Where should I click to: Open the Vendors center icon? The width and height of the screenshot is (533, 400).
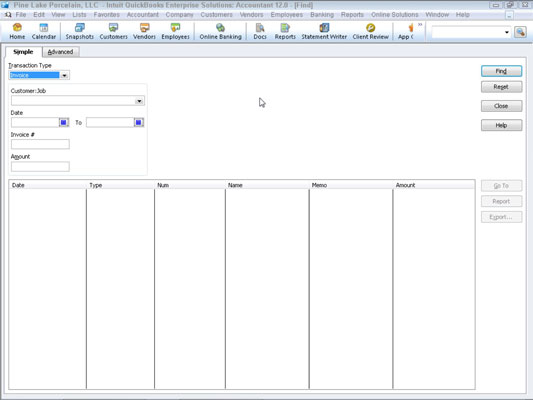pyautogui.click(x=144, y=31)
